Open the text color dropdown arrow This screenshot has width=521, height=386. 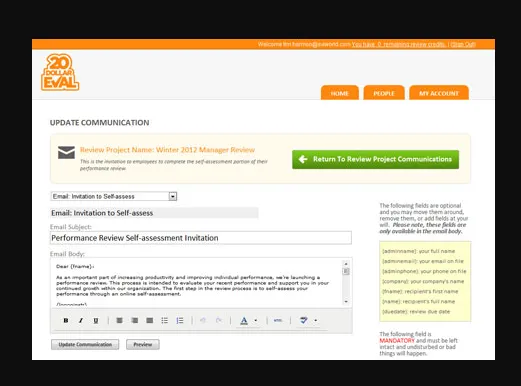point(256,321)
